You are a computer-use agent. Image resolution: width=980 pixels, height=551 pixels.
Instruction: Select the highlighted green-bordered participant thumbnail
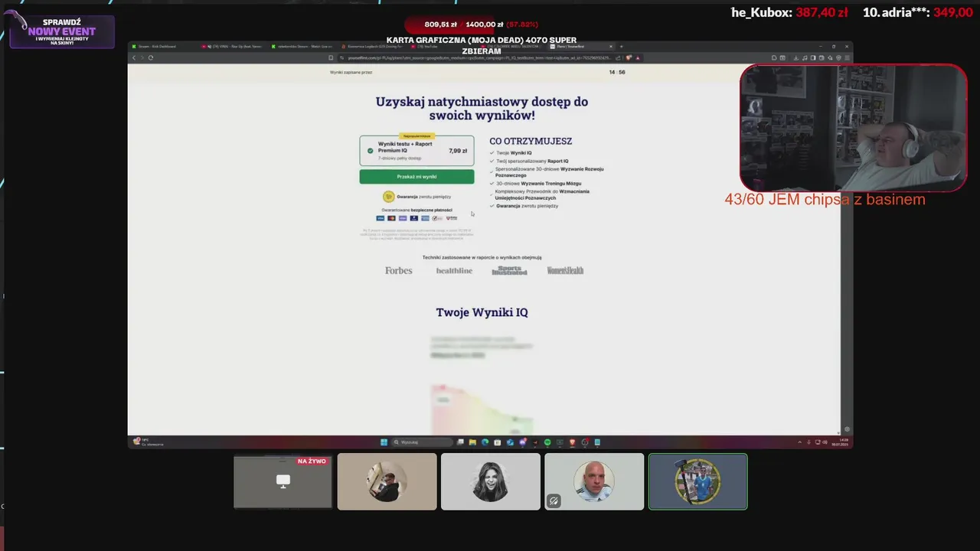click(697, 481)
